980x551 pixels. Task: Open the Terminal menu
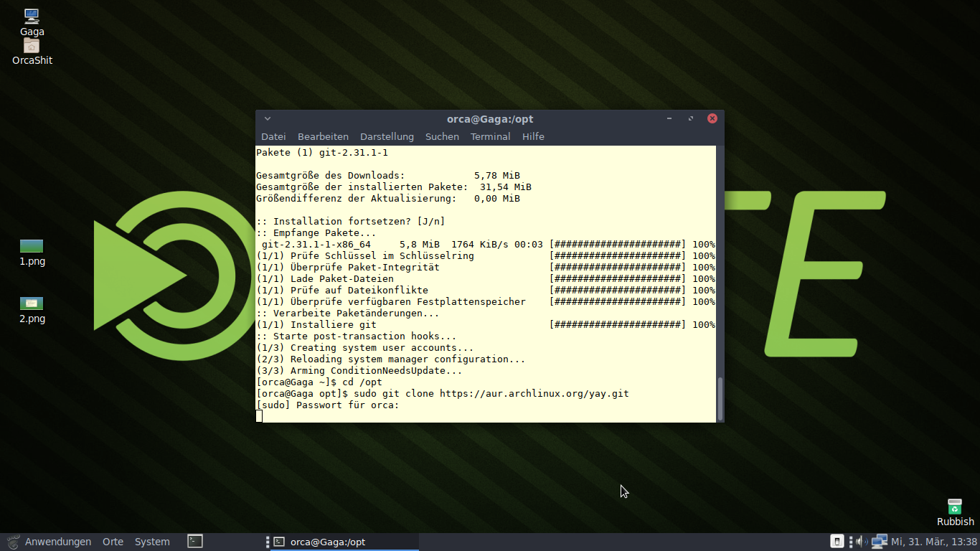pyautogui.click(x=491, y=136)
